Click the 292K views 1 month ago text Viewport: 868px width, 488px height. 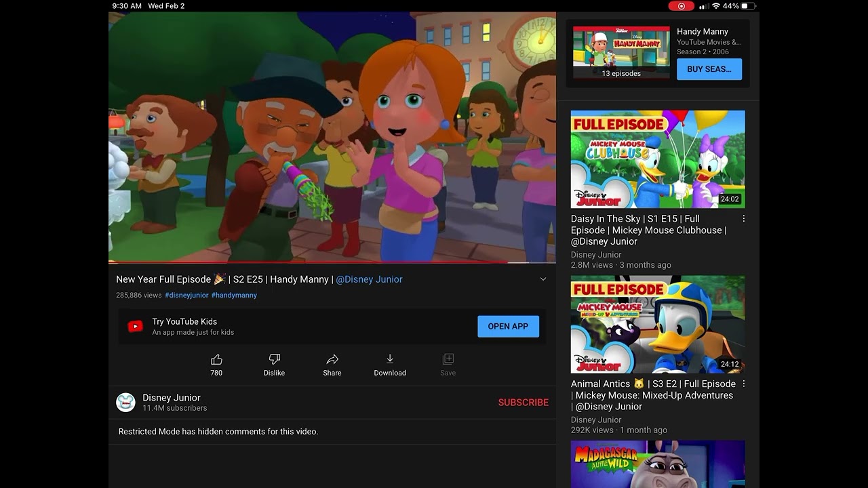point(619,430)
